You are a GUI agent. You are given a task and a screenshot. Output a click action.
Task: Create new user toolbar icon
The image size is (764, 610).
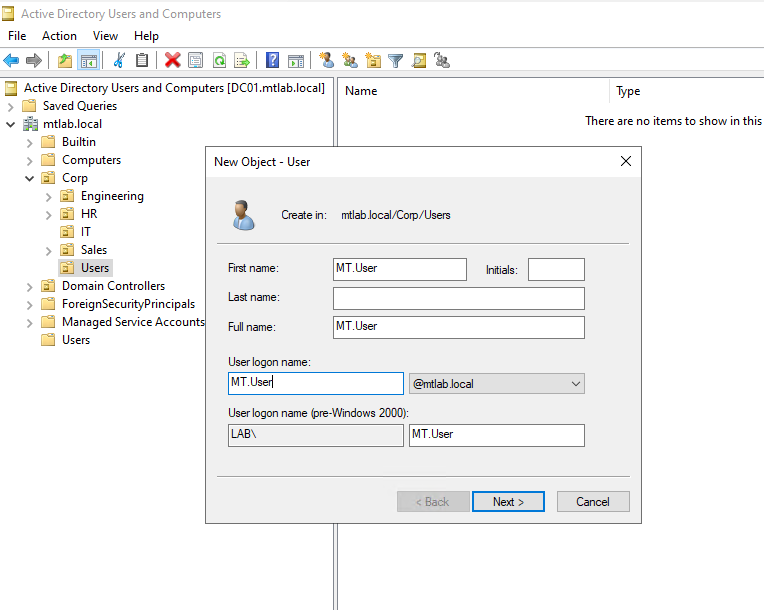326,60
